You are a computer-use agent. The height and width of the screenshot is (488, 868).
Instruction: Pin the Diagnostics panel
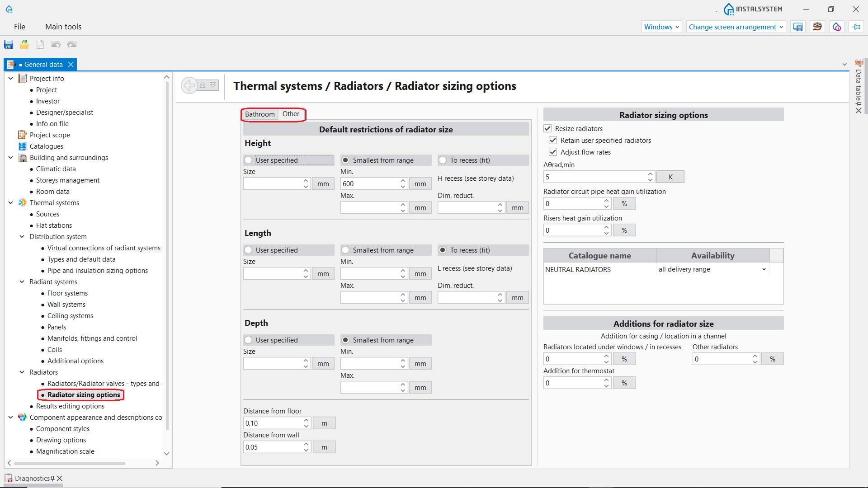point(53,478)
